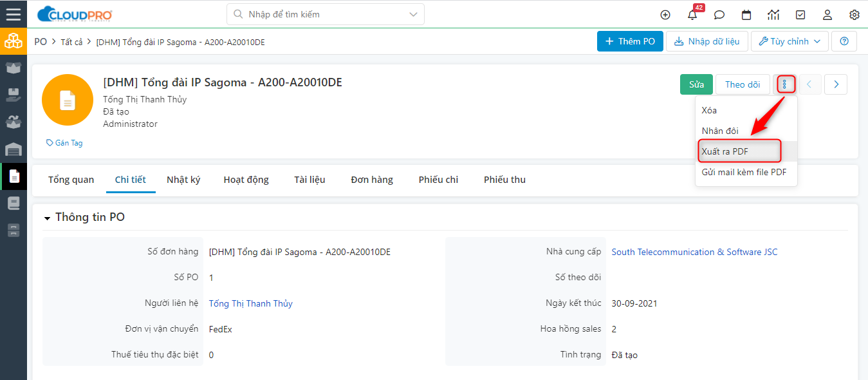The height and width of the screenshot is (380, 868).
Task: Click the end date 30-09-2021
Action: tap(634, 303)
